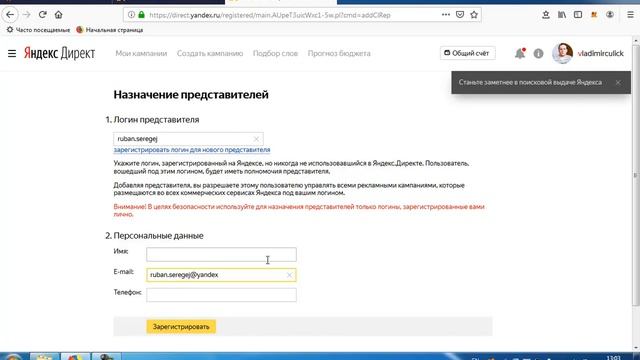Clear the representative login field
The height and width of the screenshot is (360, 640).
(x=256, y=139)
